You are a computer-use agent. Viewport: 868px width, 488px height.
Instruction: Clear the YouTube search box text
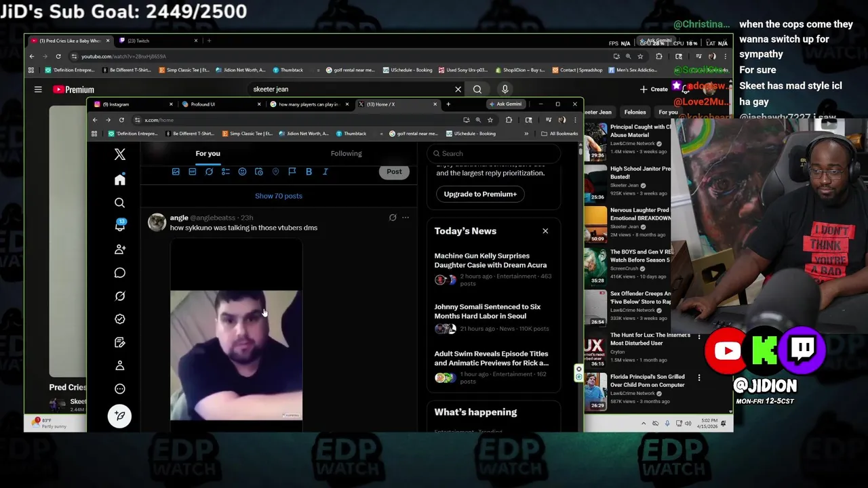[x=458, y=89]
